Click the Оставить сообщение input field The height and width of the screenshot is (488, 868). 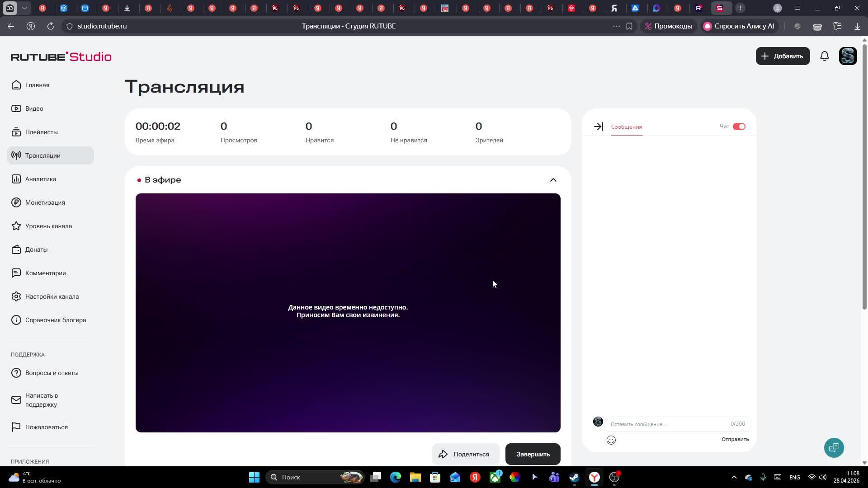pos(668,424)
